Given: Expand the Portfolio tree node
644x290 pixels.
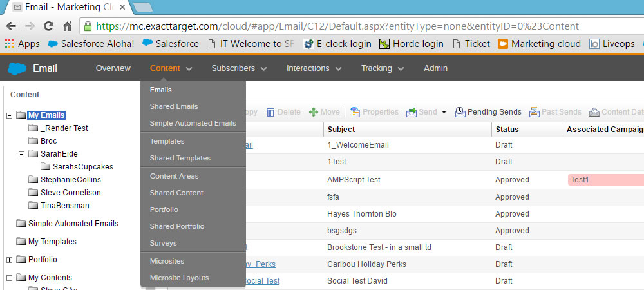Looking at the screenshot, I should 10,260.
